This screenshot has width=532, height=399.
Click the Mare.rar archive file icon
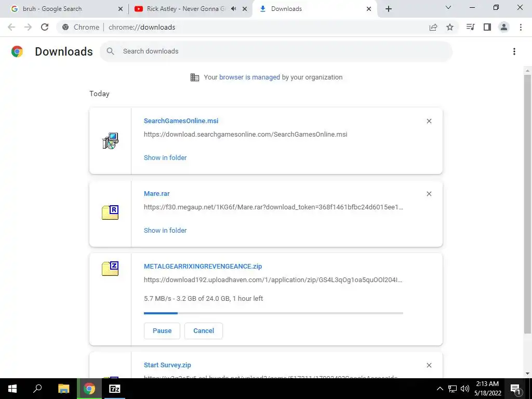tap(110, 212)
